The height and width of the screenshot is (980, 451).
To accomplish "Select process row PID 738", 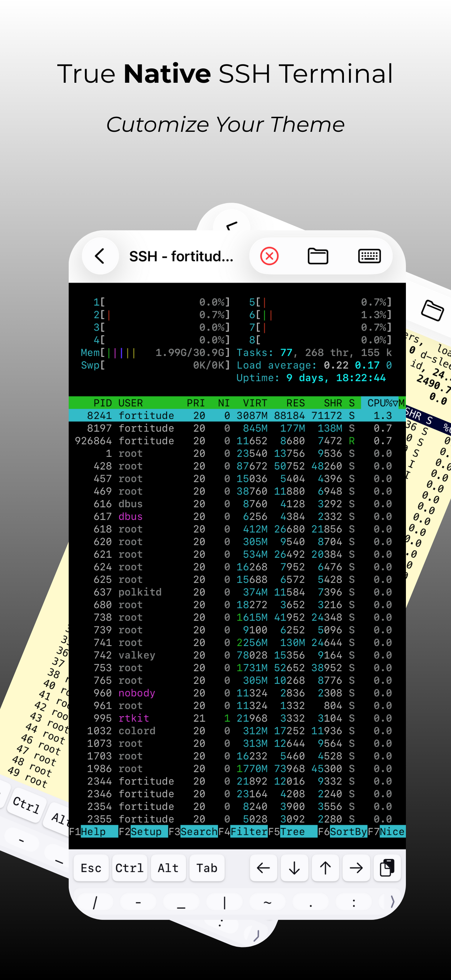I will (237, 617).
